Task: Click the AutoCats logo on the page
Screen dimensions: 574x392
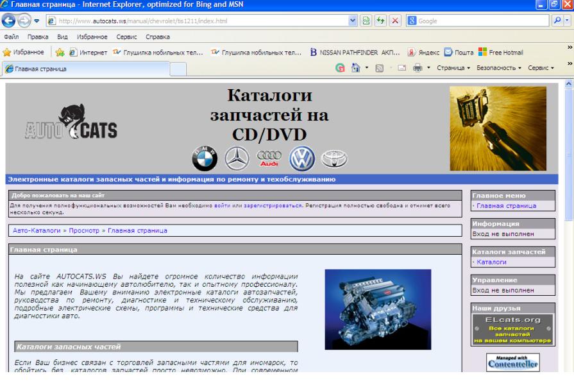Action: [72, 122]
